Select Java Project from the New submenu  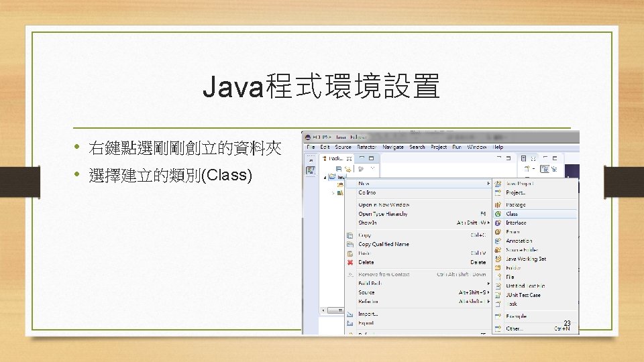[535, 184]
